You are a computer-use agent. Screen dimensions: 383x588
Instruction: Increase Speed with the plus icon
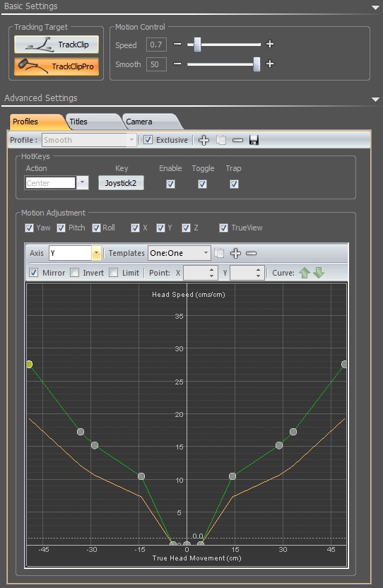click(270, 44)
